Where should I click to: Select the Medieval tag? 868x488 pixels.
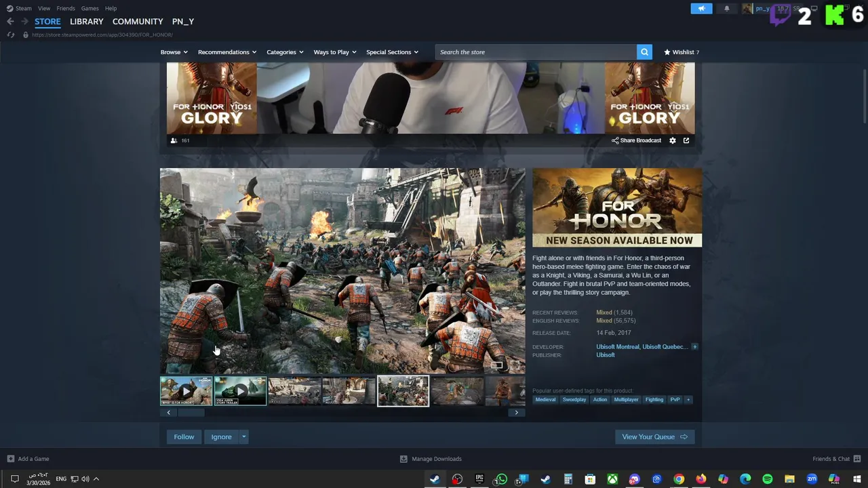(545, 400)
